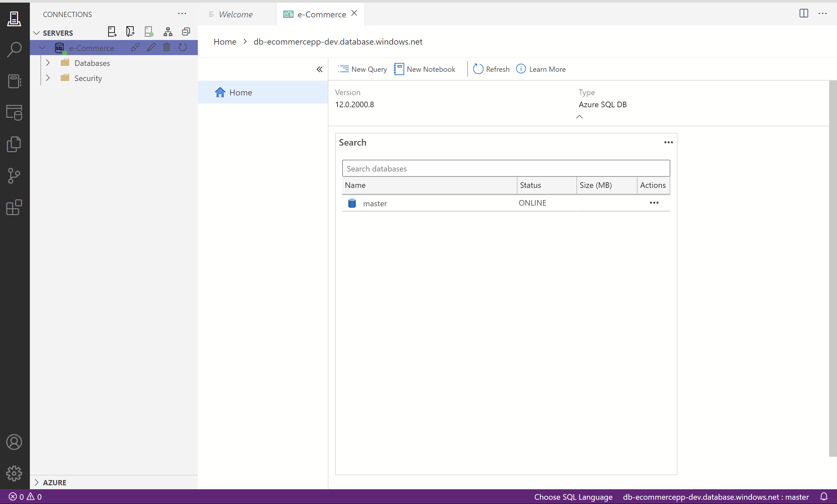837x504 pixels.
Task: Focus the Search databases field
Action: [x=506, y=169]
